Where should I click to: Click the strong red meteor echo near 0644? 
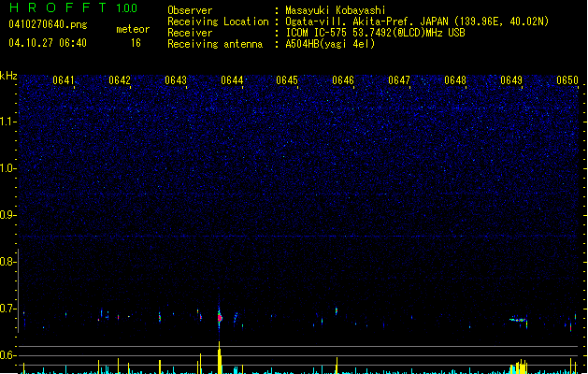click(x=220, y=318)
